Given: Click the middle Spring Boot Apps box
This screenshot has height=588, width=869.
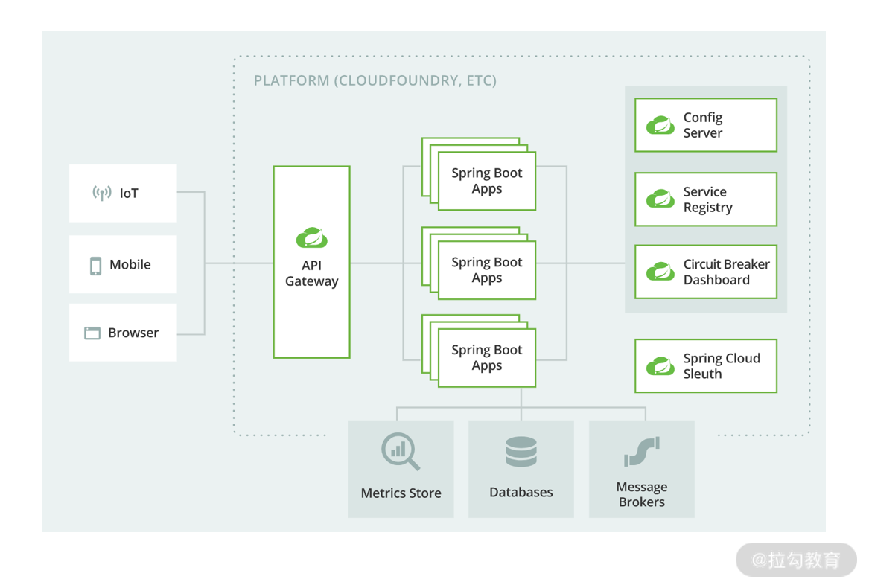Looking at the screenshot, I should 486,270.
